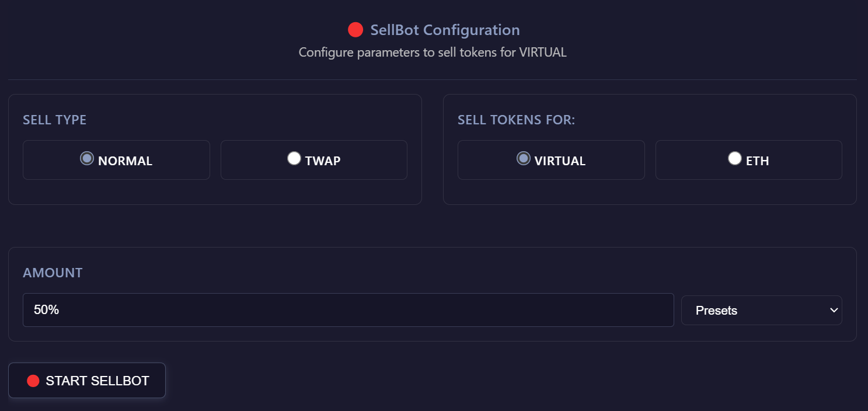Select the NORMAL sell type radio button
The width and height of the screenshot is (868, 411).
87,158
